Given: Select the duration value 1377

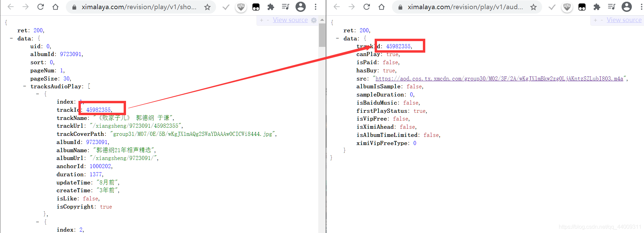Looking at the screenshot, I should (95, 175).
